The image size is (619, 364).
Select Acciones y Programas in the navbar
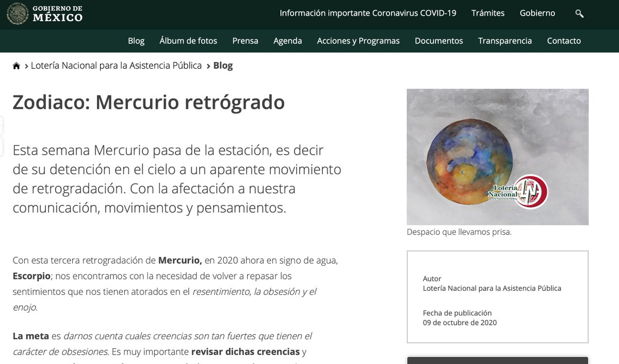pyautogui.click(x=358, y=40)
